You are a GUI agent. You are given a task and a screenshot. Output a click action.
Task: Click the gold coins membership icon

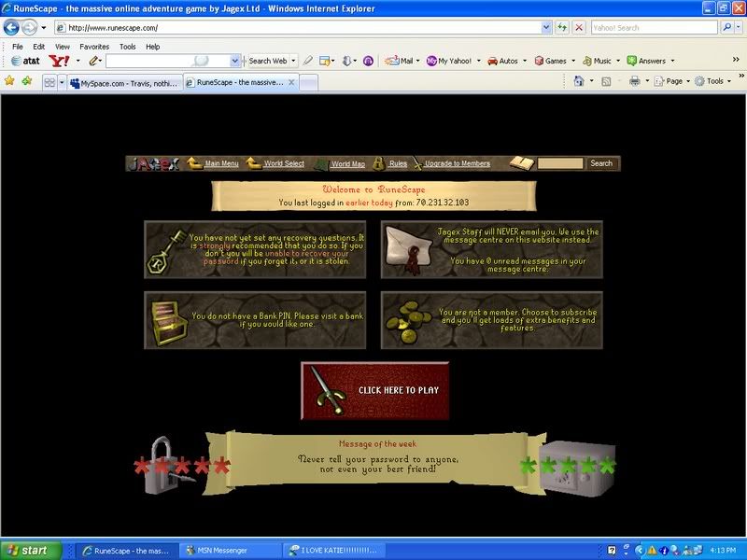pos(408,321)
